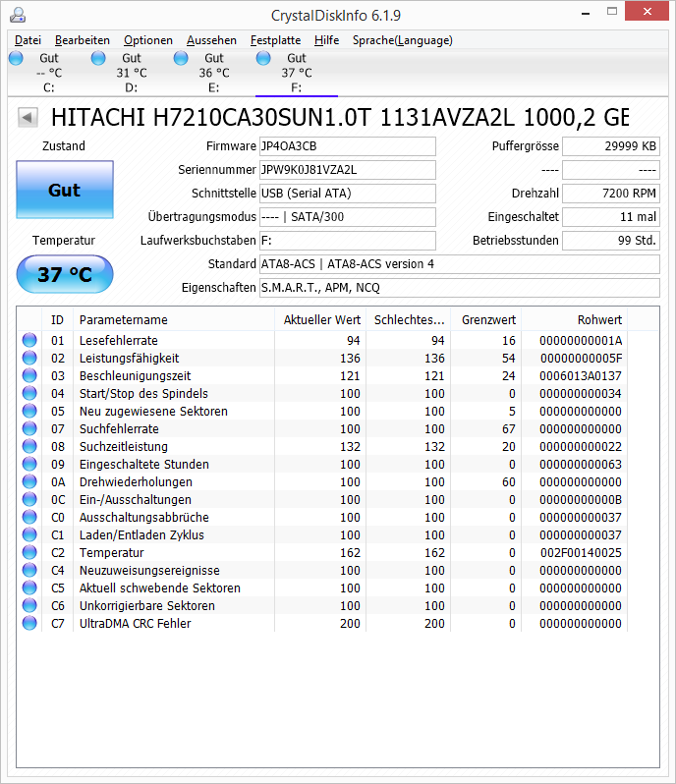Click the Grenzwert column header

coord(485,320)
